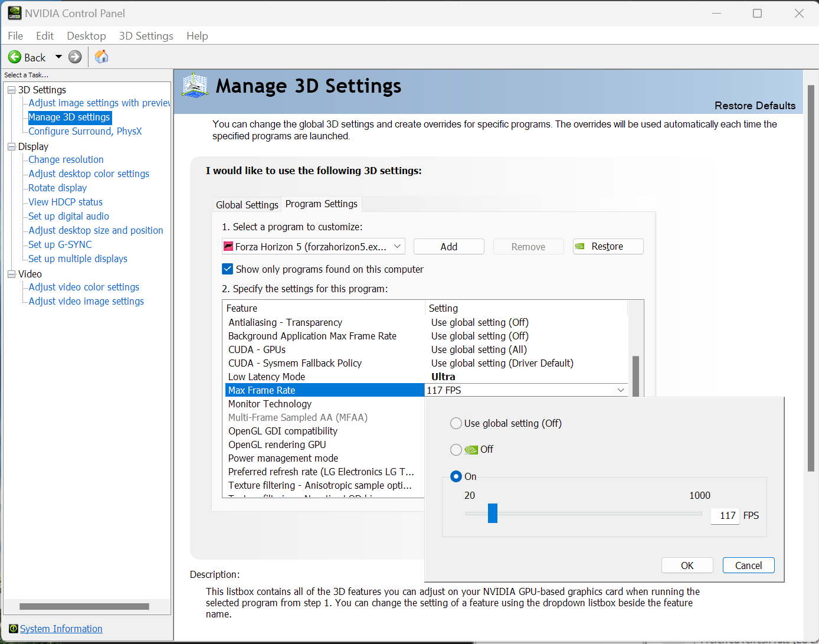Click the NVIDIA logo beside the Off option
Screen dimensions: 819x644
point(471,450)
